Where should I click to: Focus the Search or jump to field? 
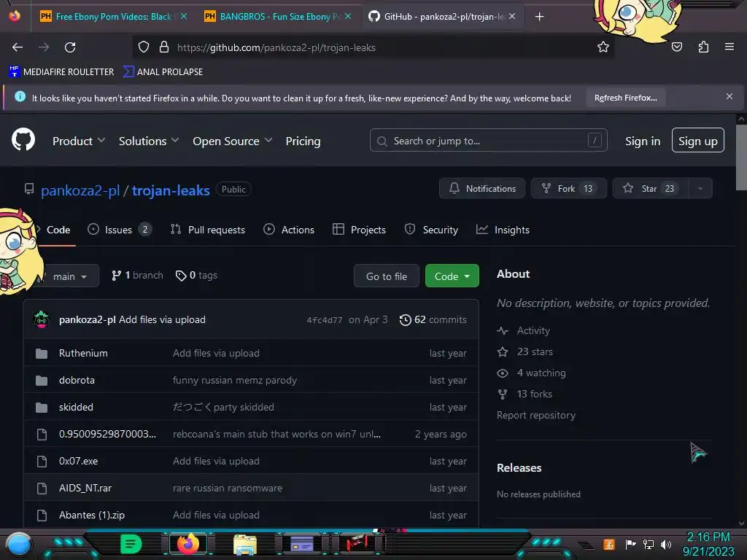click(488, 141)
